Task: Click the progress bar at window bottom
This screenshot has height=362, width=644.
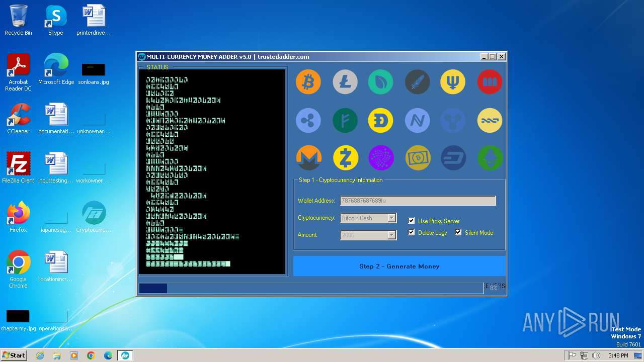Action: 311,288
